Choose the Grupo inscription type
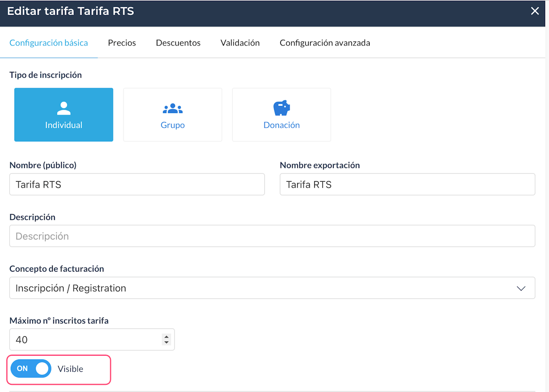 point(173,115)
